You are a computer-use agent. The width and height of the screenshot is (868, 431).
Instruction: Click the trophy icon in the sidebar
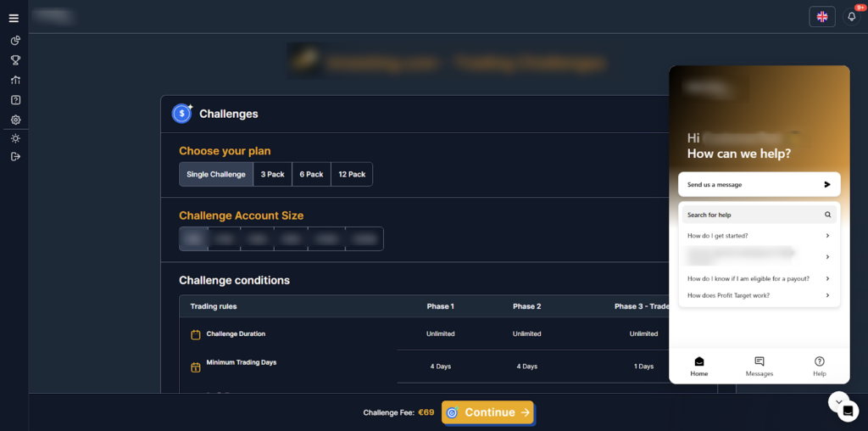pos(15,60)
